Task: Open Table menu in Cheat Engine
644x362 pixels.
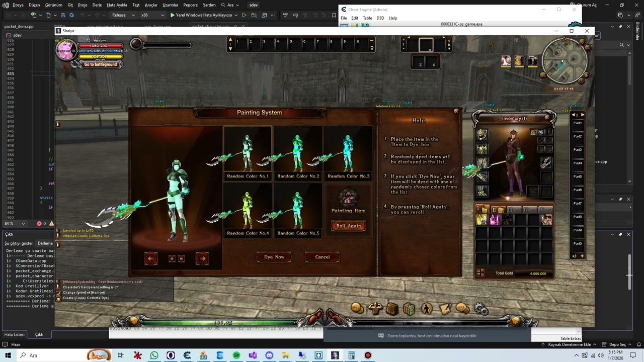Action: click(367, 18)
